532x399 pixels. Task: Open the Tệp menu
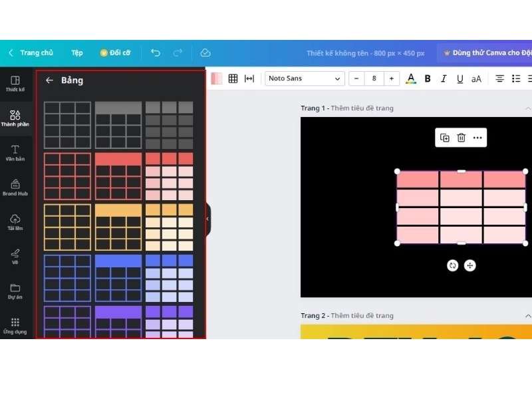coord(77,53)
